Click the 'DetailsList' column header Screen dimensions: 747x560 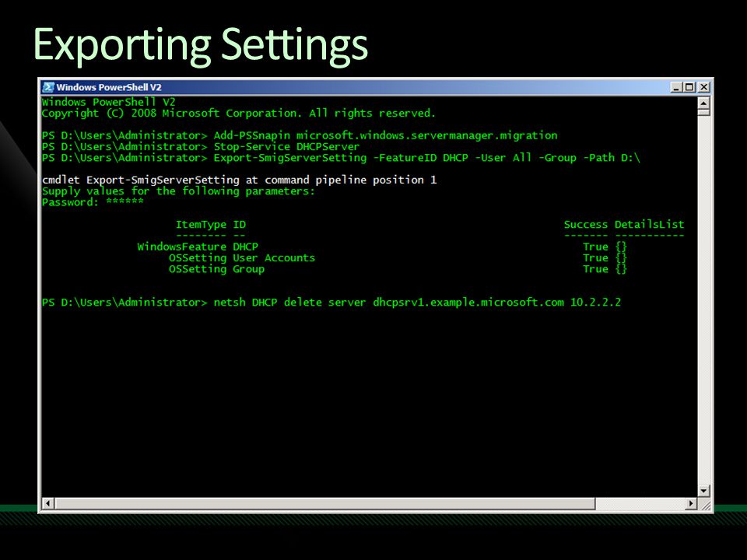click(649, 224)
